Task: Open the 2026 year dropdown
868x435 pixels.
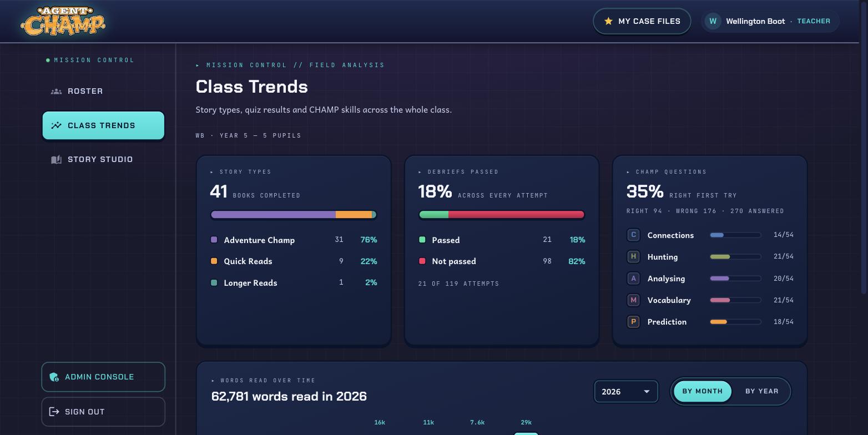Action: 626,392
